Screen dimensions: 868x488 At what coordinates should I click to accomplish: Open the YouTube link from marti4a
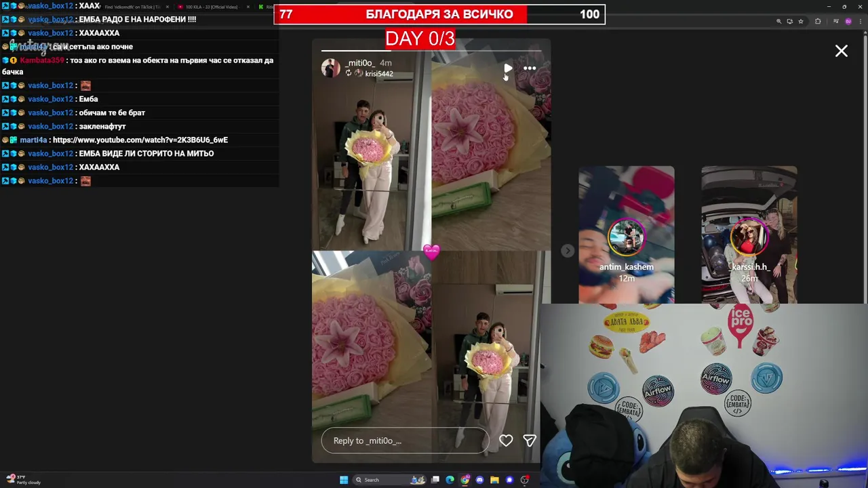point(140,140)
